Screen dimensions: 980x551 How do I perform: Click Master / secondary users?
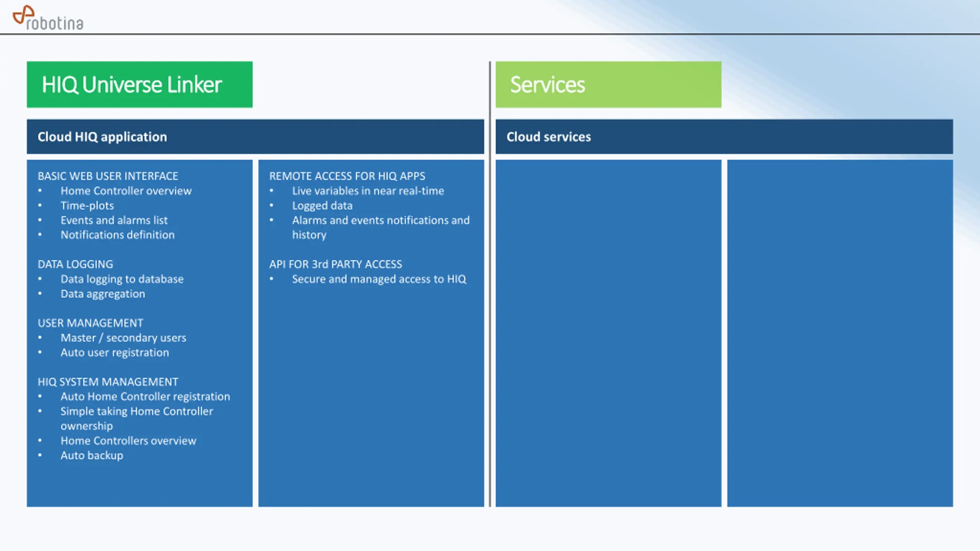123,338
